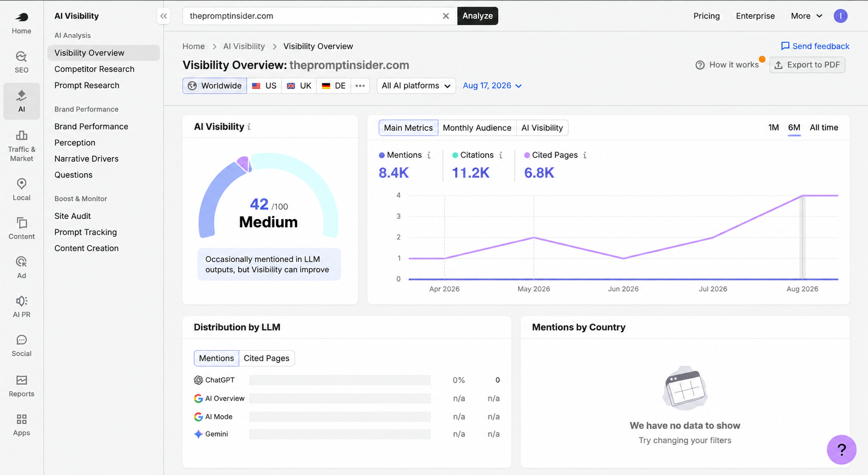
Task: Switch to the AI Visibility chart tab
Action: (542, 127)
